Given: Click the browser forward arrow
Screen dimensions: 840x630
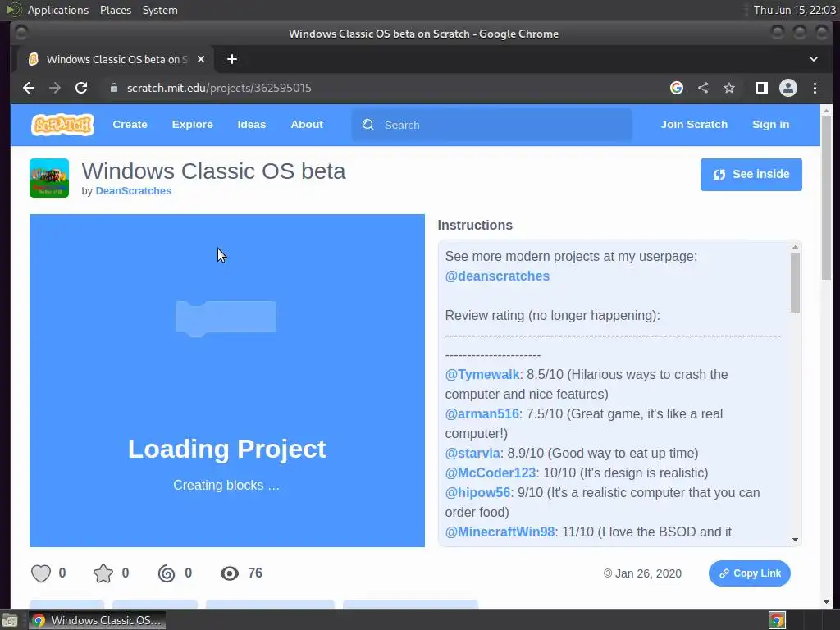Looking at the screenshot, I should coord(55,88).
